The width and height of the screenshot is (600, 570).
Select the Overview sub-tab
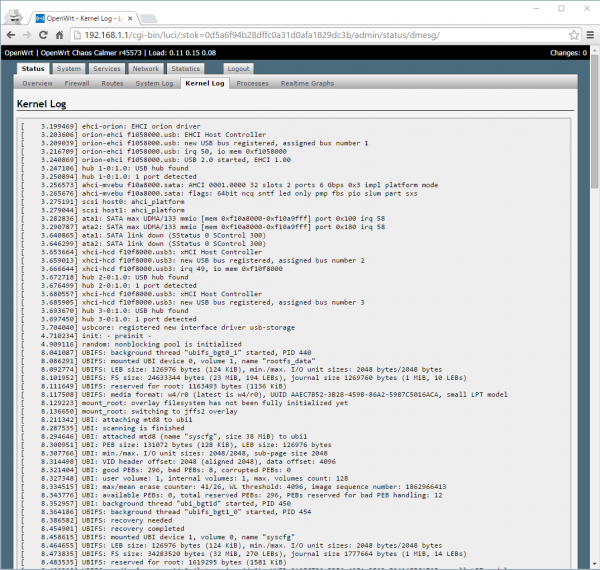point(37,84)
